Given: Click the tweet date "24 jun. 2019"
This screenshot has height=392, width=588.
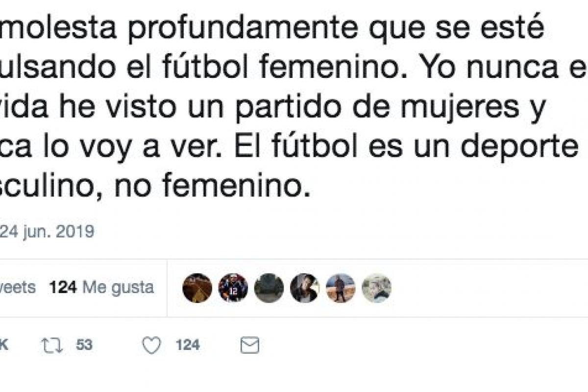Looking at the screenshot, I should (47, 231).
